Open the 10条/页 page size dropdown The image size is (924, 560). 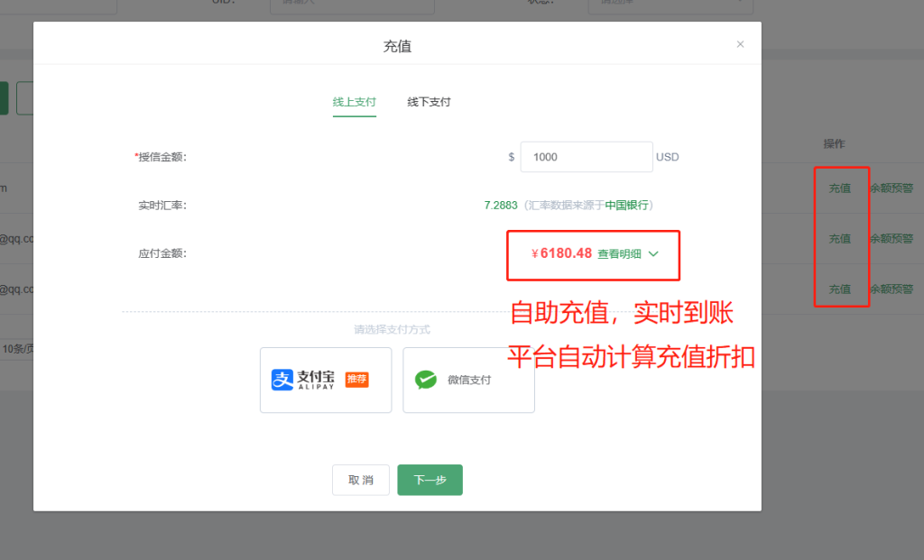[x=16, y=349]
